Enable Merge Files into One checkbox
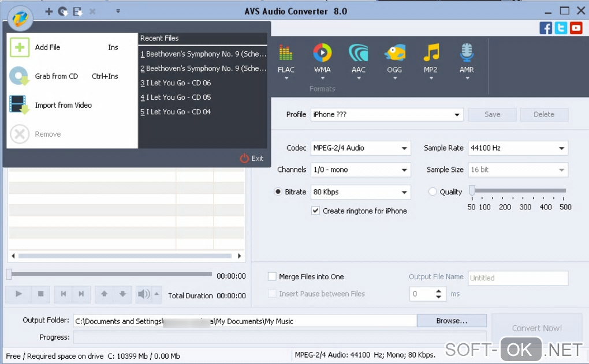This screenshot has width=589, height=364. (x=272, y=276)
